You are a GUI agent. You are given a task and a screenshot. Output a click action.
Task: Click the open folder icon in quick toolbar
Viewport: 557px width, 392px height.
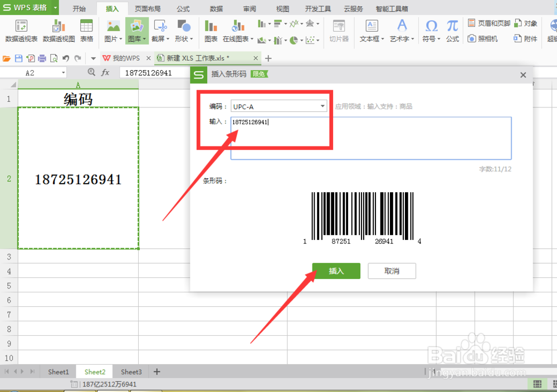pos(6,58)
